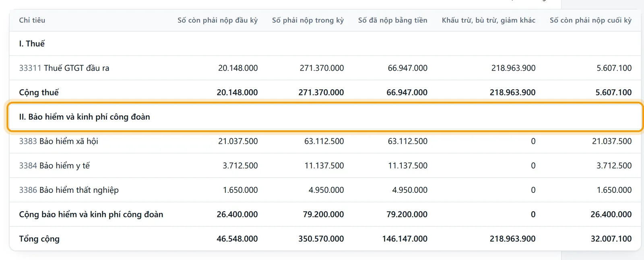Click 146.147.000 in the Tổng cộng row
Viewport: 644px width, 260px height.
point(405,239)
